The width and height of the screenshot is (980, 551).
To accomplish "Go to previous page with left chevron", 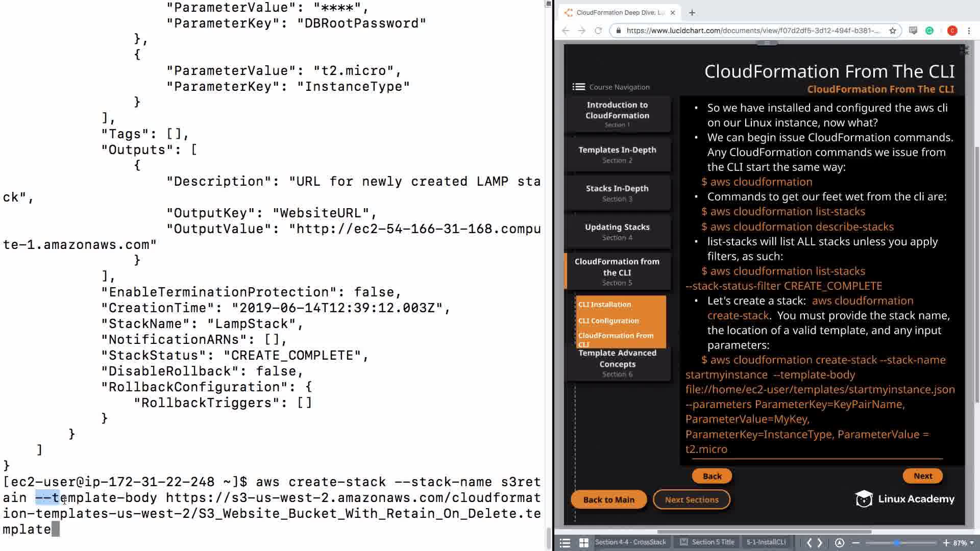I will 809,543.
